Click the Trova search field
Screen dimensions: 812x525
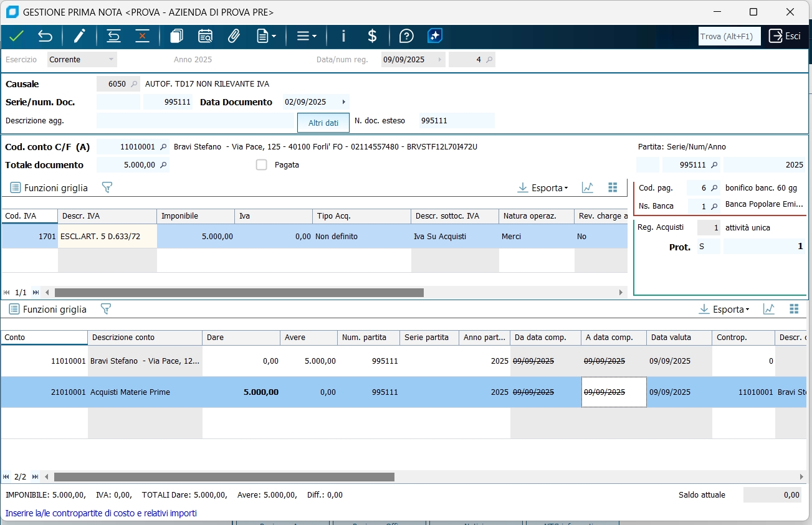pos(729,36)
